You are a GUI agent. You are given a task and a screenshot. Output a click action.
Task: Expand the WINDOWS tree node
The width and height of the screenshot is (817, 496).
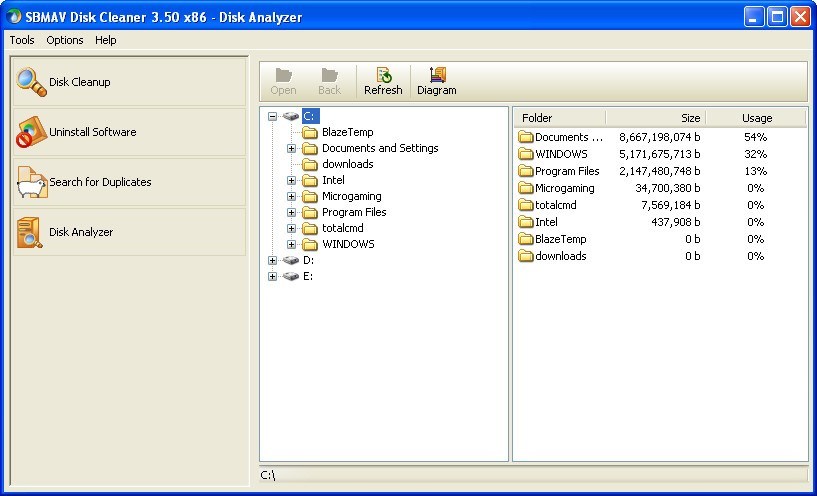291,244
